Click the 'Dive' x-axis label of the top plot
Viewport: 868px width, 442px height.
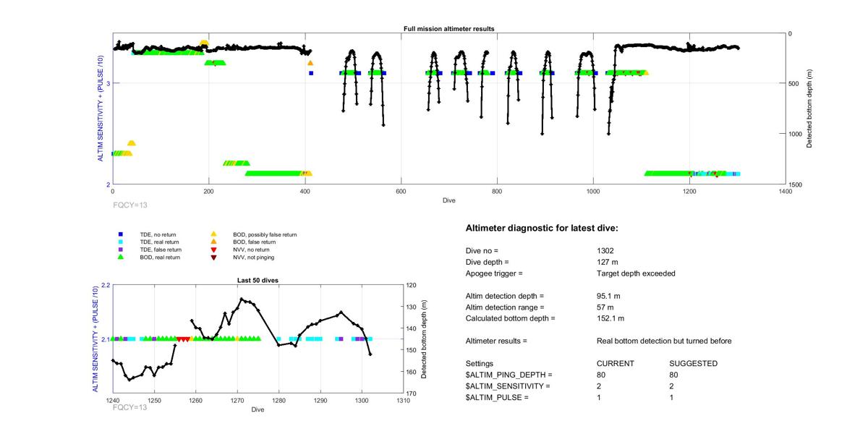click(448, 200)
